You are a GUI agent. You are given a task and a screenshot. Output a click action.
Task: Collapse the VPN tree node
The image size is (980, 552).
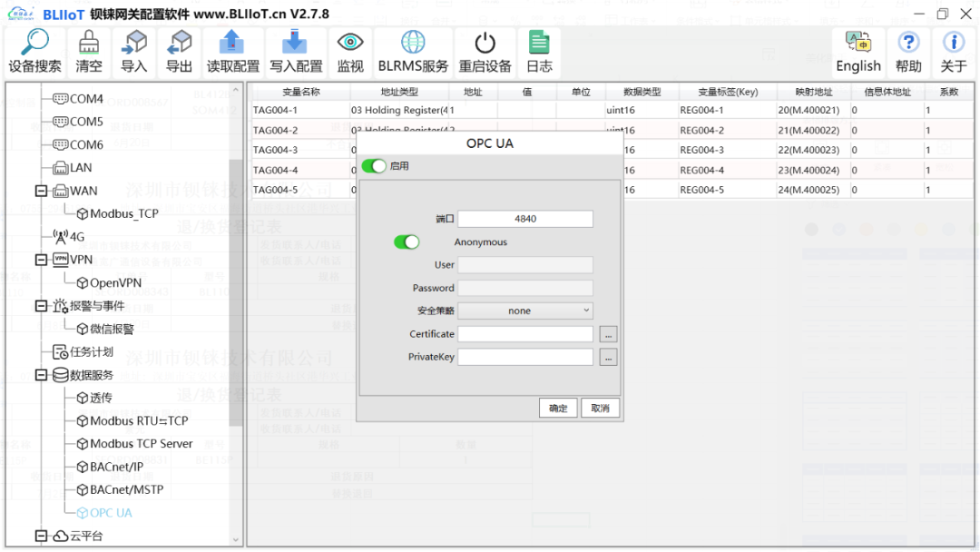[x=41, y=260]
